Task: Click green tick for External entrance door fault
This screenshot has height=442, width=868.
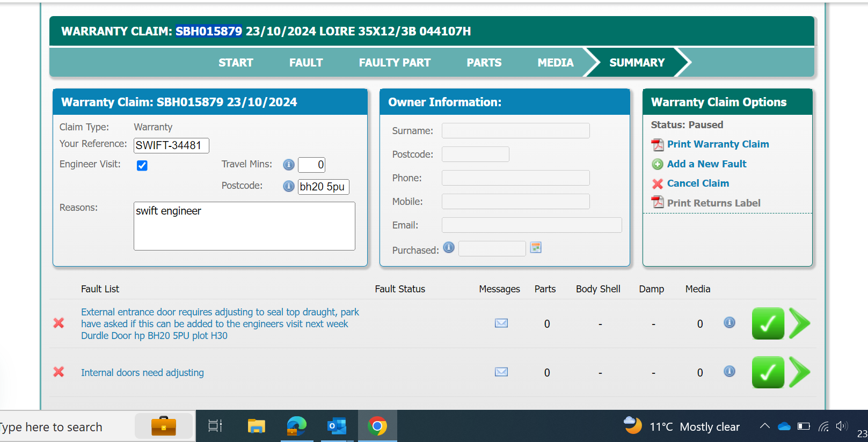Action: [768, 323]
